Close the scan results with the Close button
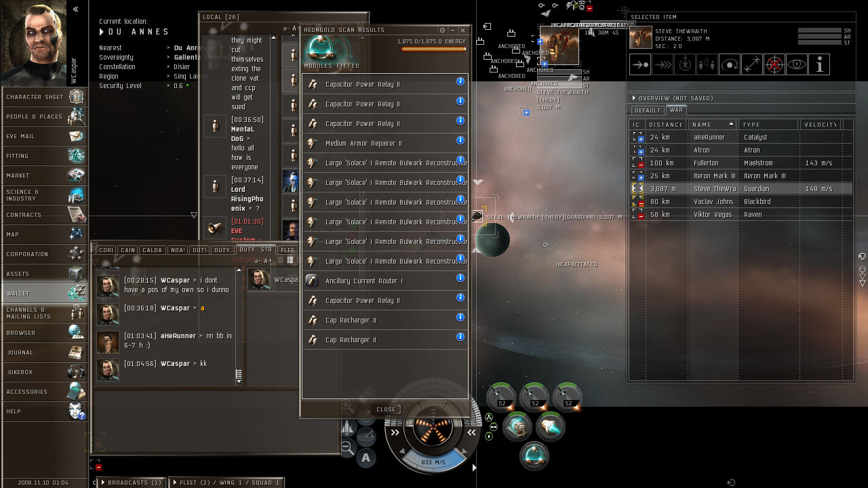The height and width of the screenshot is (488, 868). (386, 409)
